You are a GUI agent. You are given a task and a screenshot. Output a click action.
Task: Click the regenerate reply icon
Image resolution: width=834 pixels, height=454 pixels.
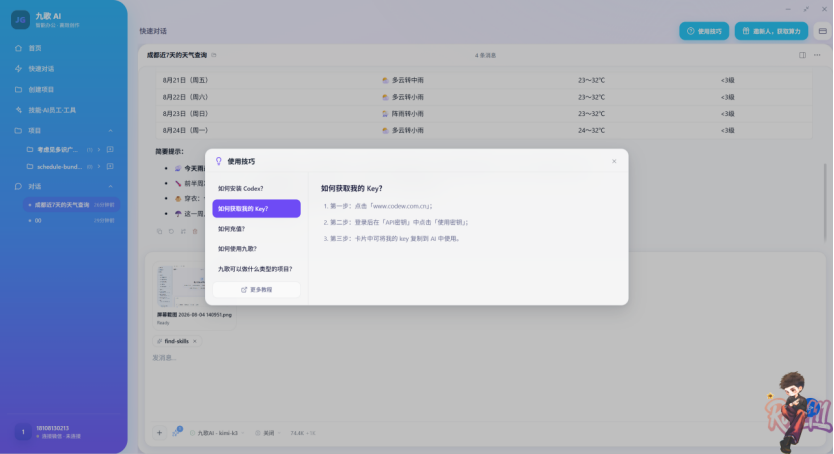click(171, 231)
